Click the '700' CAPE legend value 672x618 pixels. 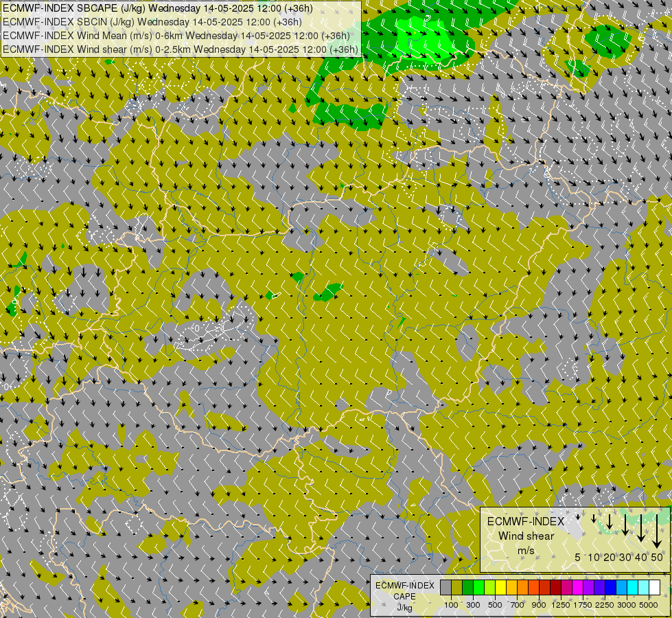click(518, 605)
